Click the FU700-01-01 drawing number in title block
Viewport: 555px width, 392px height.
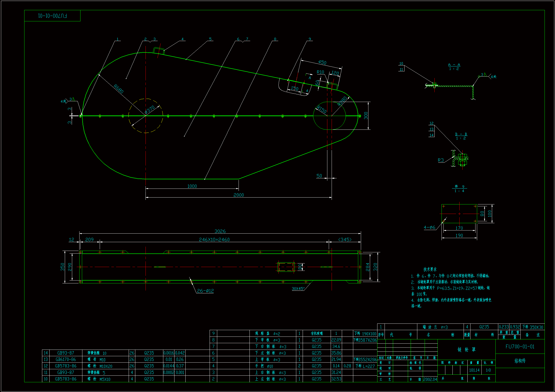(x=520, y=347)
